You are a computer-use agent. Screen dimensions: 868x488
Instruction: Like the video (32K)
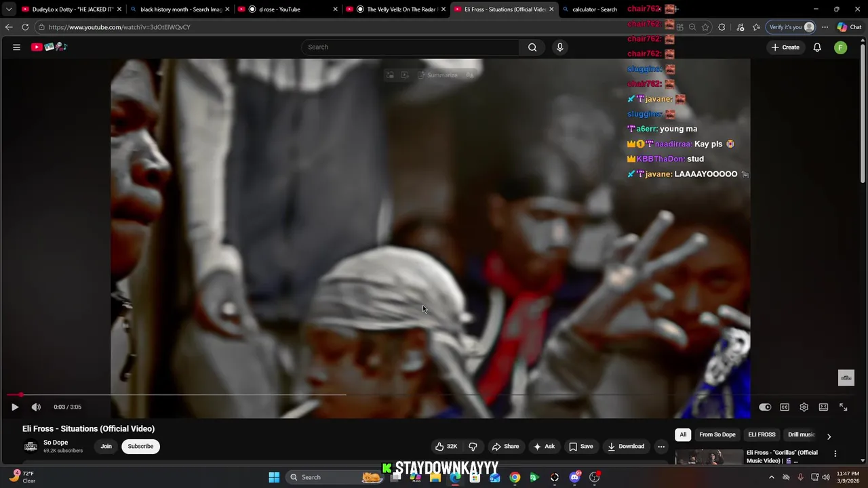[x=446, y=446]
